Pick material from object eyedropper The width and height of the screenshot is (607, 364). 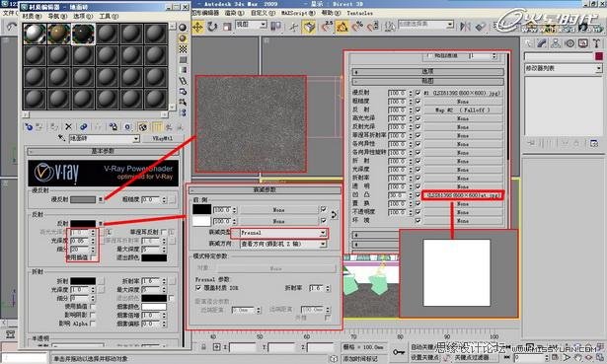pyautogui.click(x=61, y=138)
